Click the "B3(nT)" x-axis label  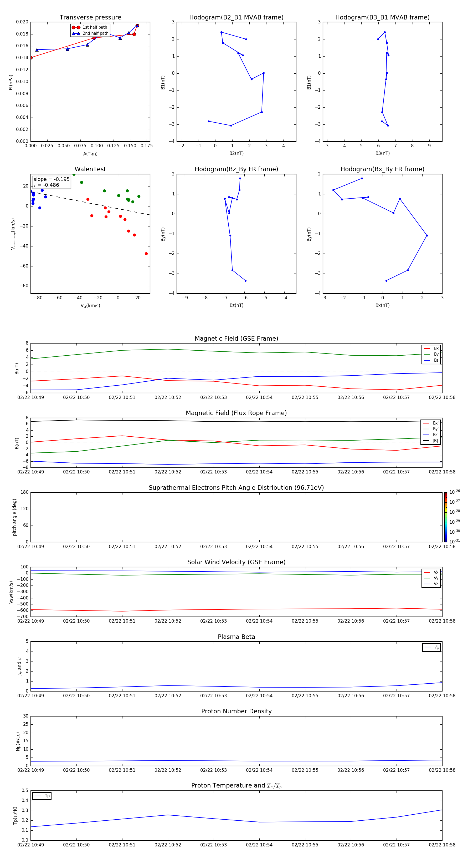382,153
